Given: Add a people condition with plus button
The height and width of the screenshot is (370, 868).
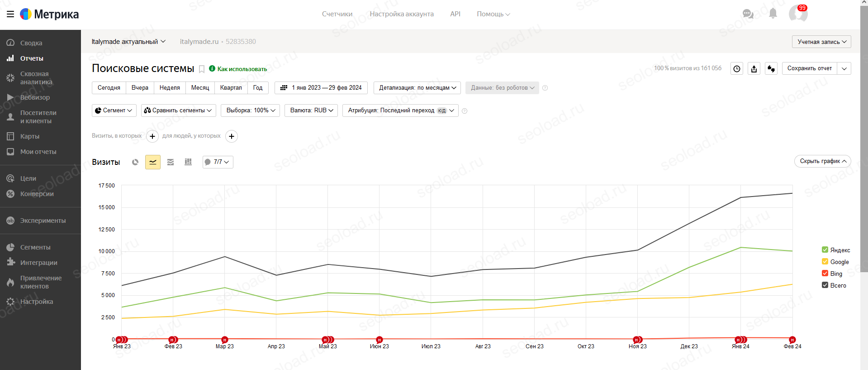Looking at the screenshot, I should point(232,136).
